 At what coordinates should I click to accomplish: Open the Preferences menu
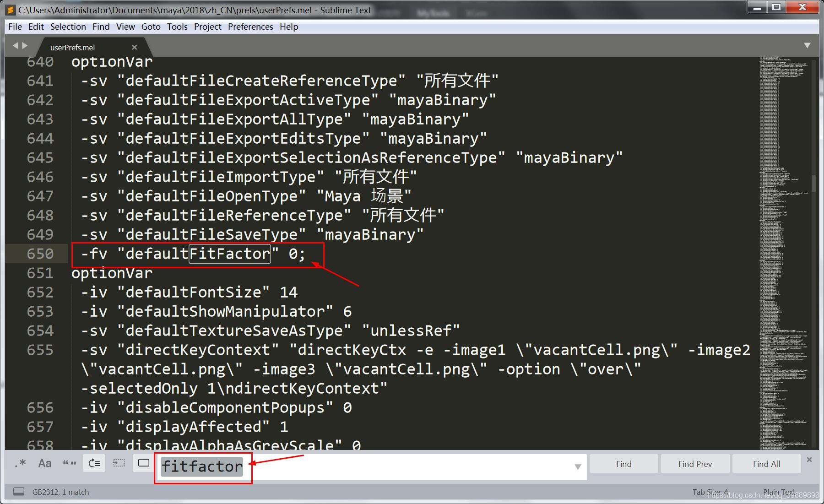[x=250, y=27]
